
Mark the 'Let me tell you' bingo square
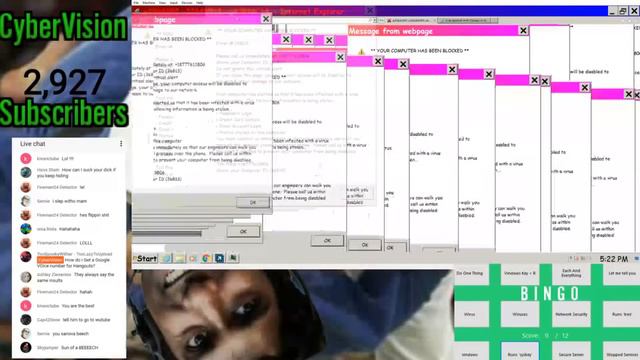621,274
